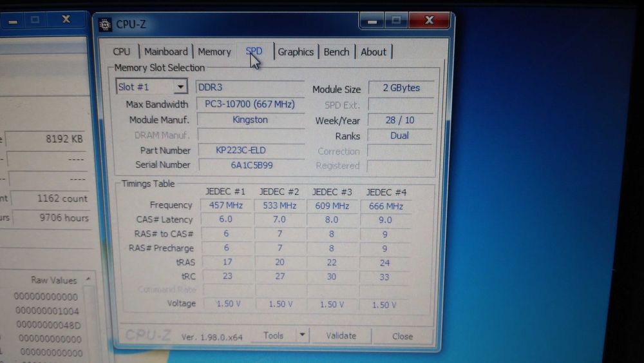The image size is (644, 363).
Task: Click the tRAS value 24
Action: 384,262
